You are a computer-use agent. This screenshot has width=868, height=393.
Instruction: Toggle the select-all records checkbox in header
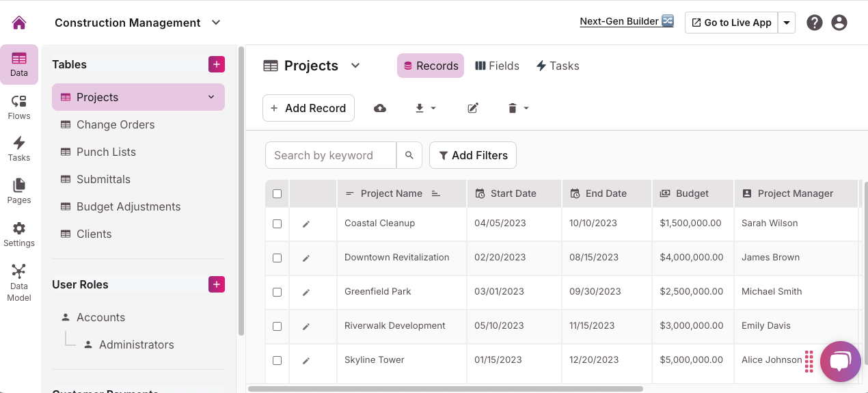pos(277,193)
